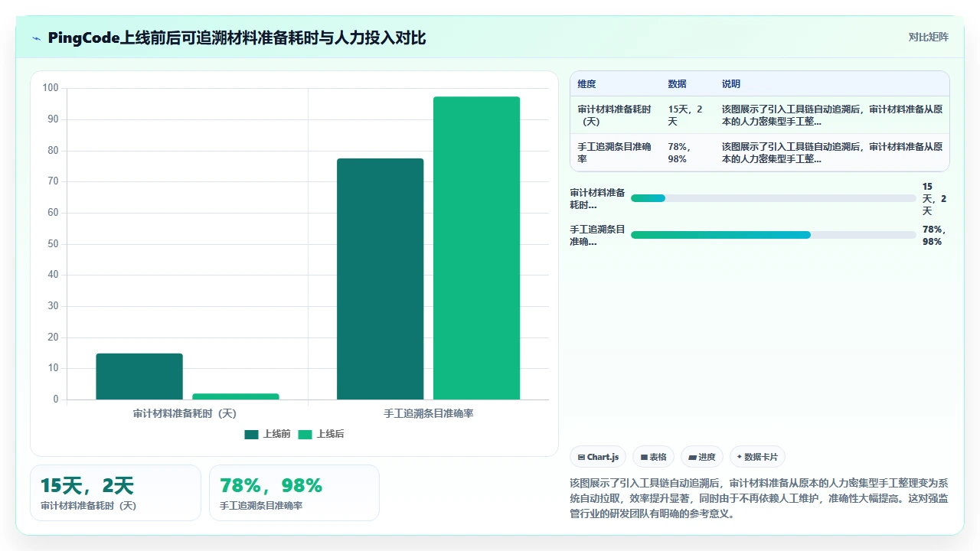The image size is (980, 551).
Task: Click the 上线前 bar for 手工追溯条目准确率
Action: (380, 279)
